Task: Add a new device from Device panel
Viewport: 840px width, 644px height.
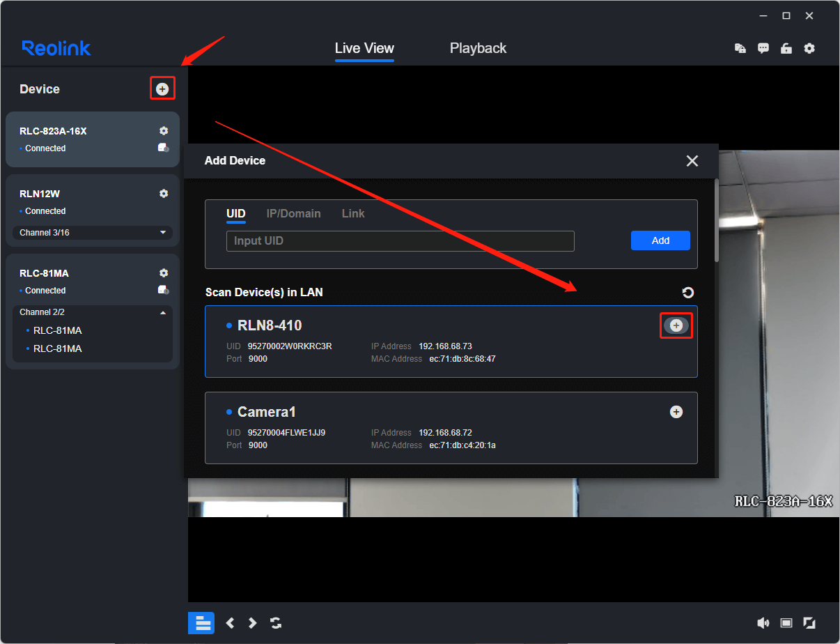Action: click(162, 89)
